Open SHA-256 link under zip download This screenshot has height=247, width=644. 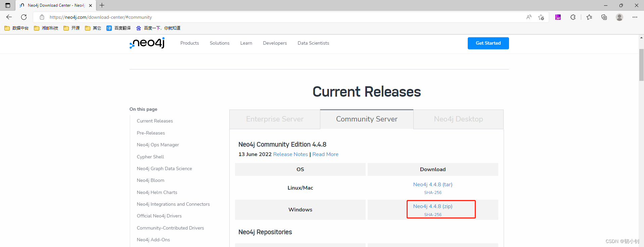[x=433, y=215]
